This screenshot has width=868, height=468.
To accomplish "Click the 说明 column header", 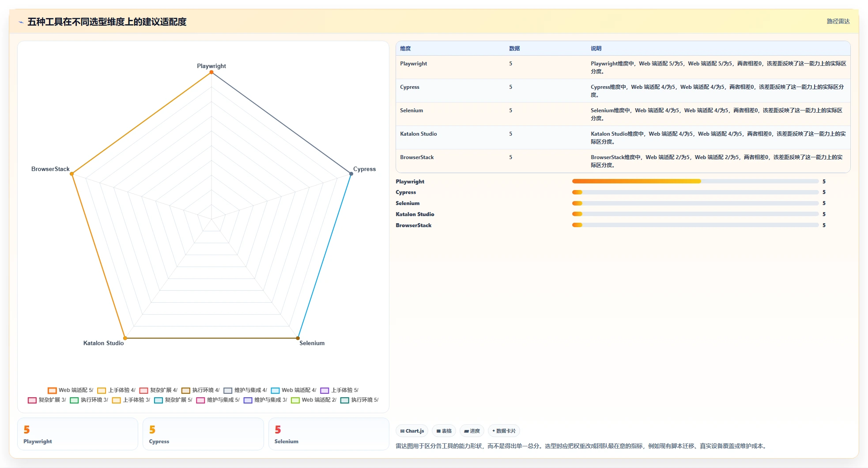I will (596, 49).
